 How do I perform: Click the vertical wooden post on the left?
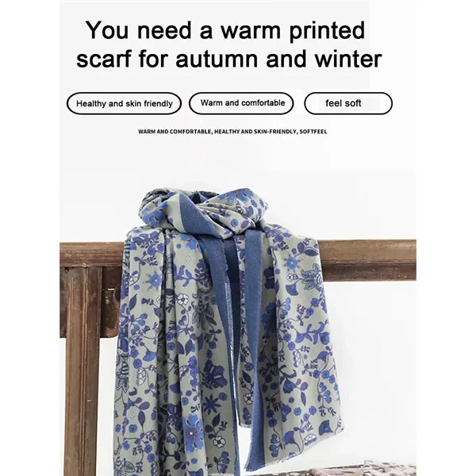click(83, 370)
